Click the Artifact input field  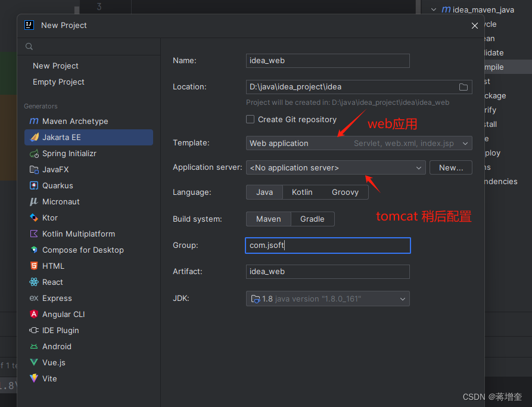click(x=328, y=272)
